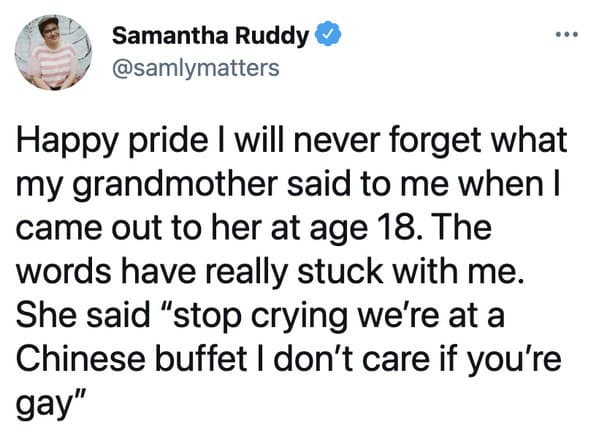Click the words "She said" in tweet
The image size is (599, 441).
click(x=83, y=316)
